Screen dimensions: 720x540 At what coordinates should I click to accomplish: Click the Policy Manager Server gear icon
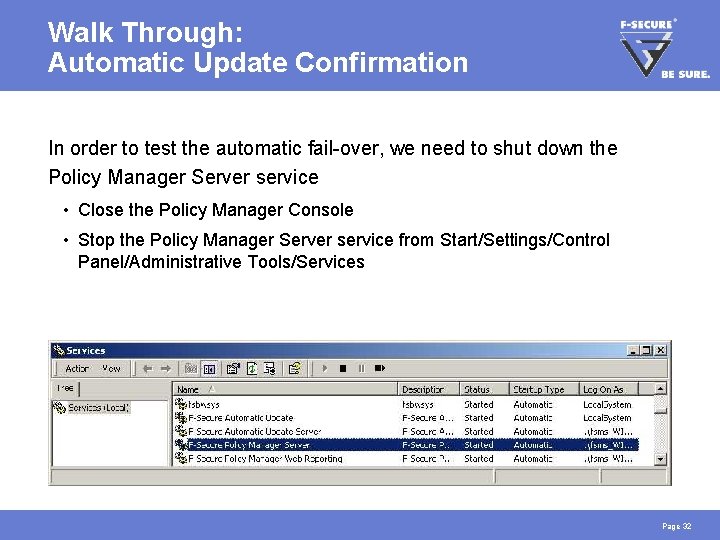click(181, 444)
